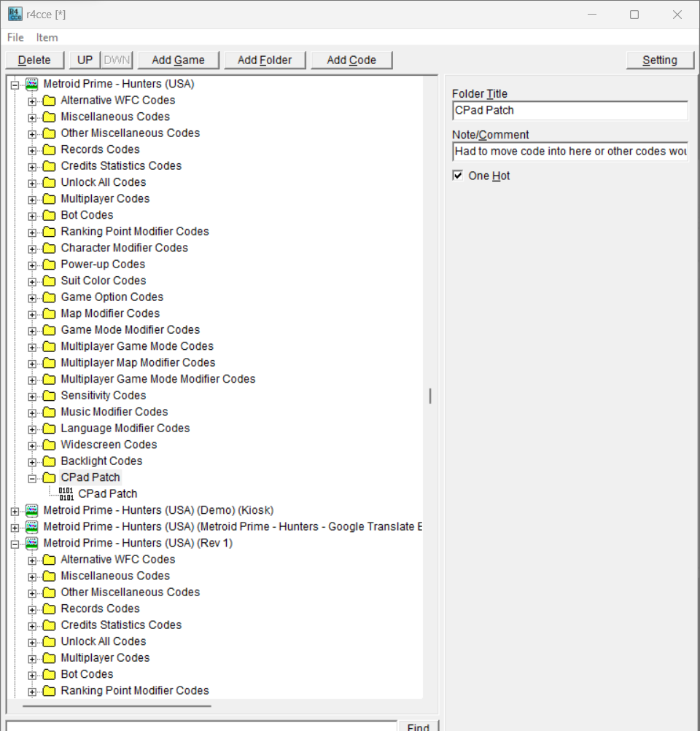Click the Game Option Codes folder icon

(49, 297)
